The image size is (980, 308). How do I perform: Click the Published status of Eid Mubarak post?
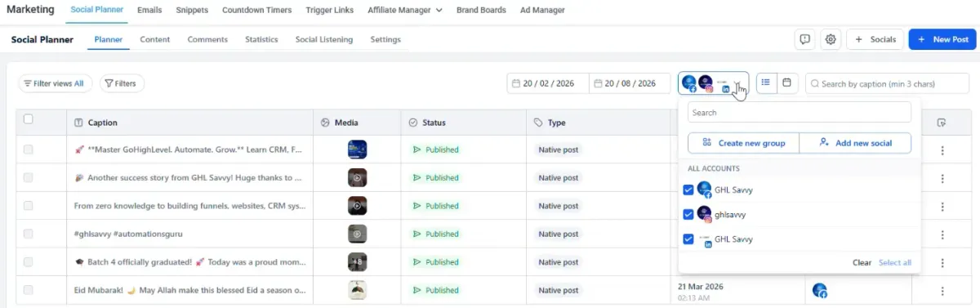(435, 290)
